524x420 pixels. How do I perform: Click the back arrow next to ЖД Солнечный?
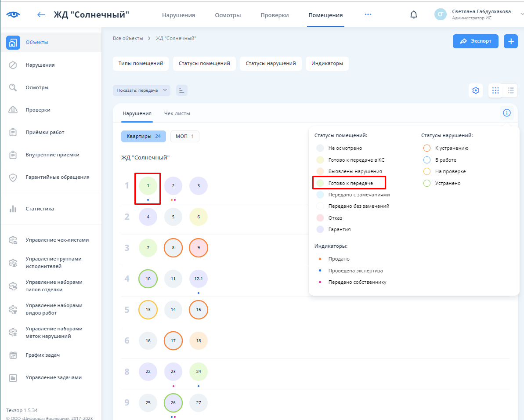point(41,14)
